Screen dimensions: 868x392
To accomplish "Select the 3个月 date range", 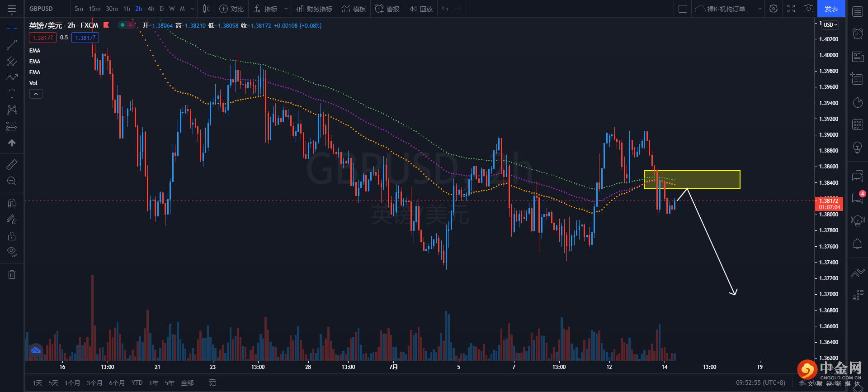I will pyautogui.click(x=94, y=383).
